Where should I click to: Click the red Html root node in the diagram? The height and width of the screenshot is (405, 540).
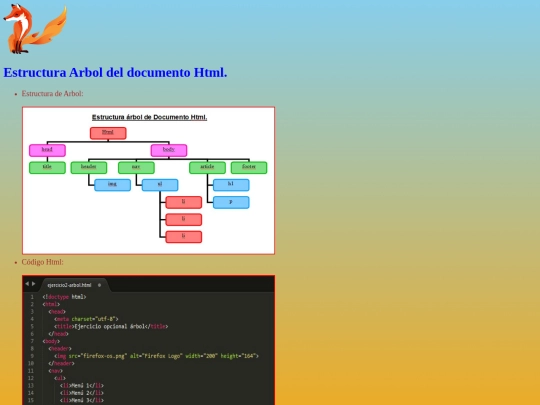[108, 133]
